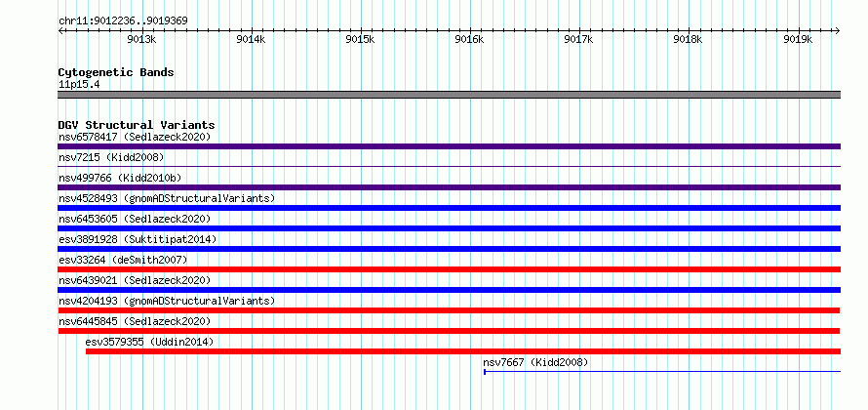Image resolution: width=868 pixels, height=410 pixels.
Task: Click the blue bar under esv3891928
Action: pos(449,249)
